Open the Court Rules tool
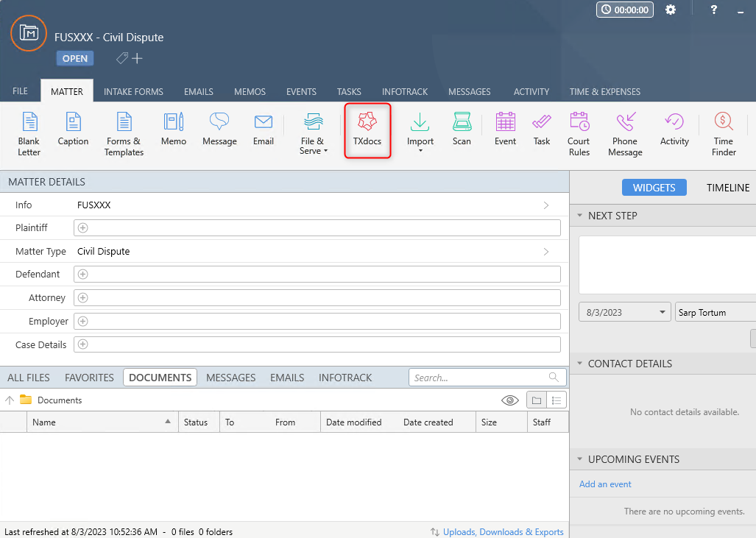The width and height of the screenshot is (756, 538). click(x=579, y=132)
